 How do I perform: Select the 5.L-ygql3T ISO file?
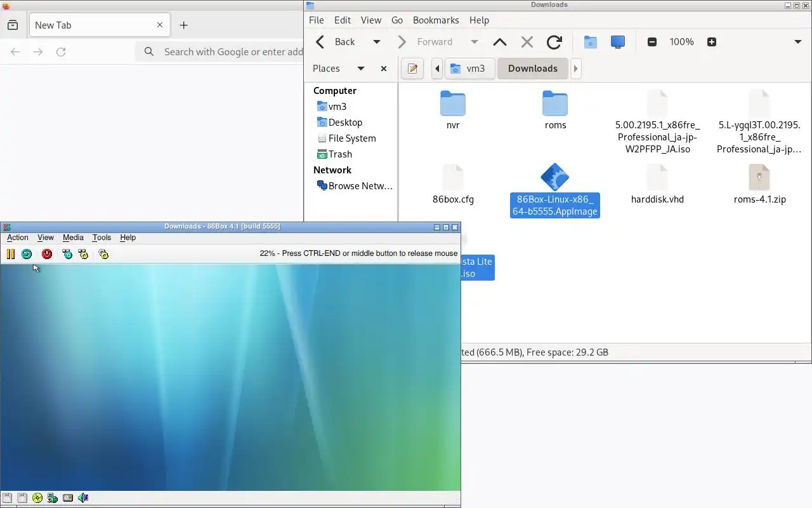[x=759, y=122]
